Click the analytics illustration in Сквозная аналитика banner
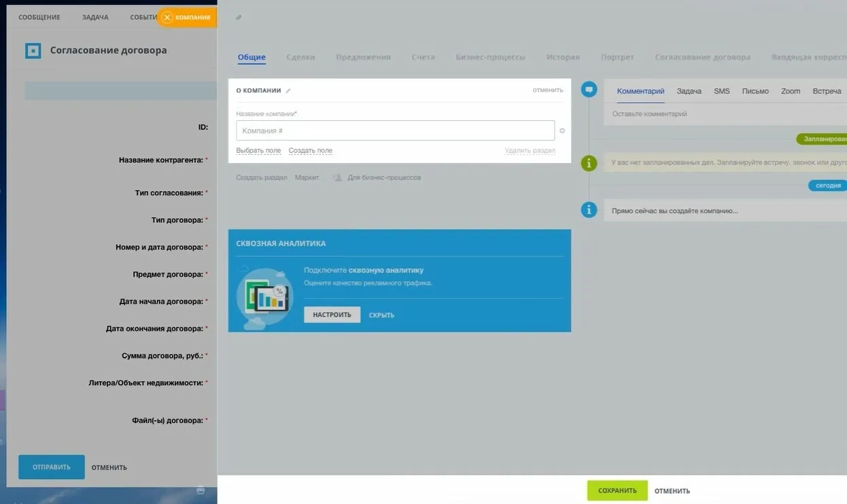The width and height of the screenshot is (847, 504). pyautogui.click(x=264, y=298)
